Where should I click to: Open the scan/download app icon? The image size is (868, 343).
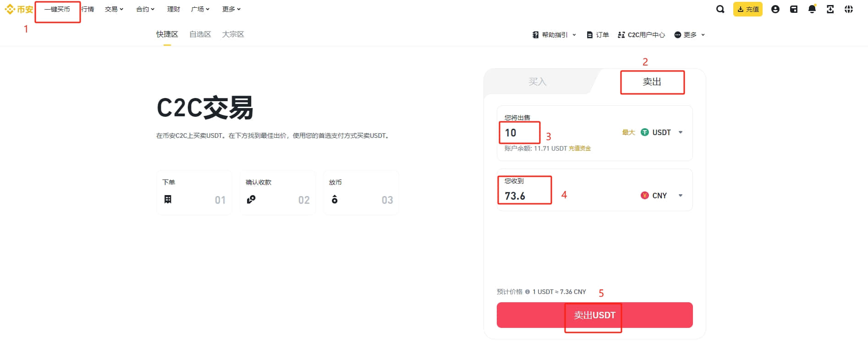click(830, 9)
